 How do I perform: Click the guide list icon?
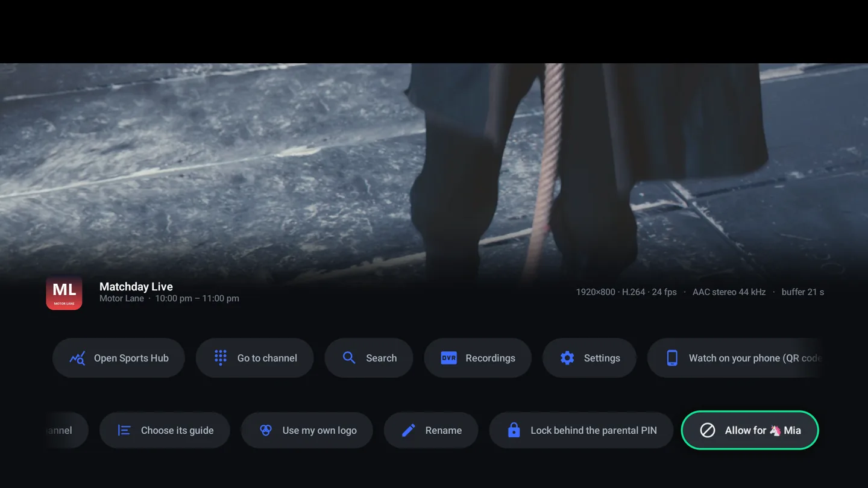tap(124, 430)
